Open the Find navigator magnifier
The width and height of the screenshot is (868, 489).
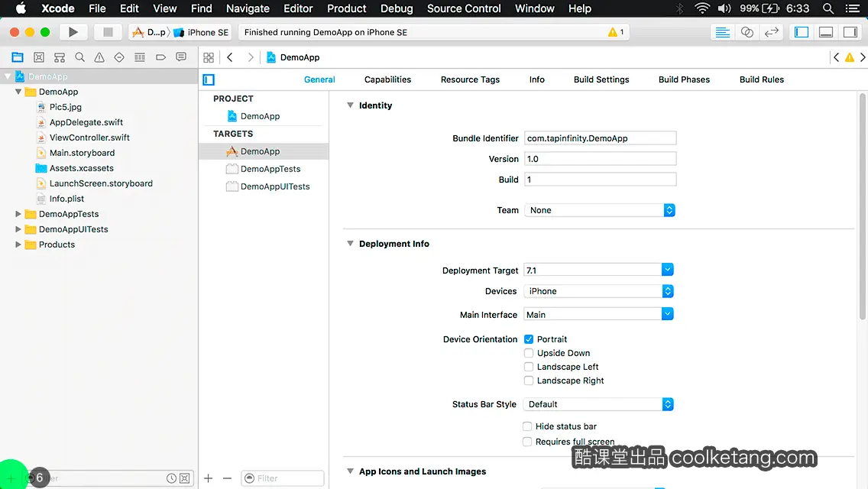pyautogui.click(x=79, y=57)
